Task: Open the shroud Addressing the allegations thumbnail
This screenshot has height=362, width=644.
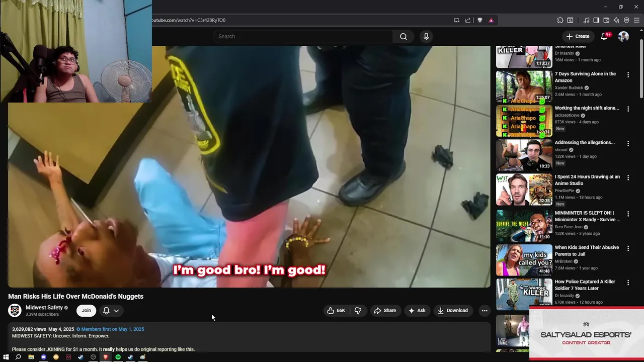Action: (524, 155)
